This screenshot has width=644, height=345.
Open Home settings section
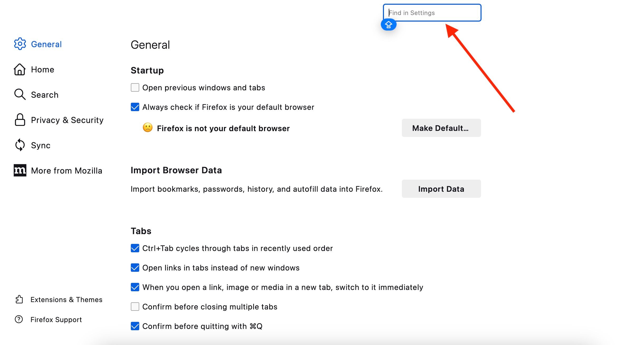tap(42, 69)
